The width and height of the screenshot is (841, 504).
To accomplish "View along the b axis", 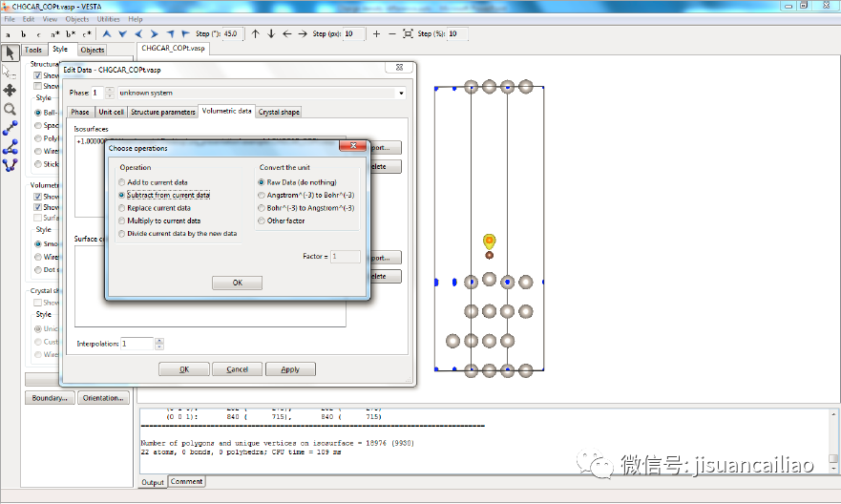I will [23, 34].
